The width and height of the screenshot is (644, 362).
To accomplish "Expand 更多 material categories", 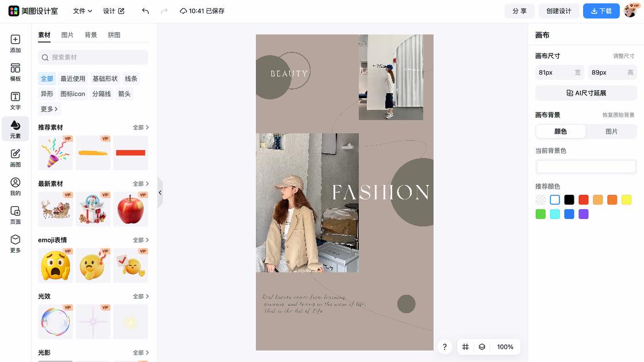I will [49, 109].
